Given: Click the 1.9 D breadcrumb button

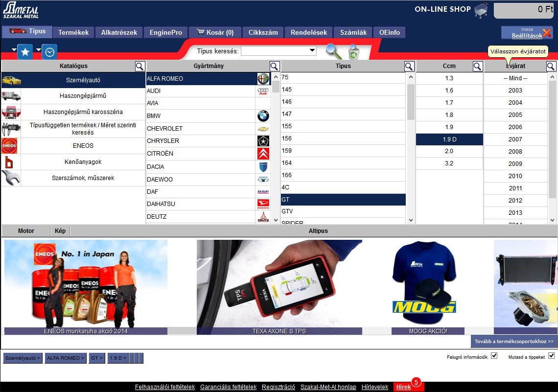Looking at the screenshot, I should coord(118,358).
